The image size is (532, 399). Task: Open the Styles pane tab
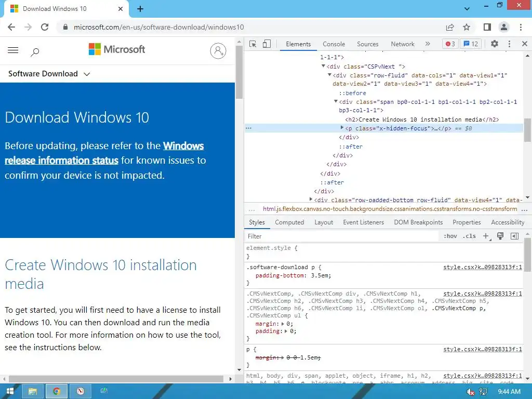coord(257,222)
